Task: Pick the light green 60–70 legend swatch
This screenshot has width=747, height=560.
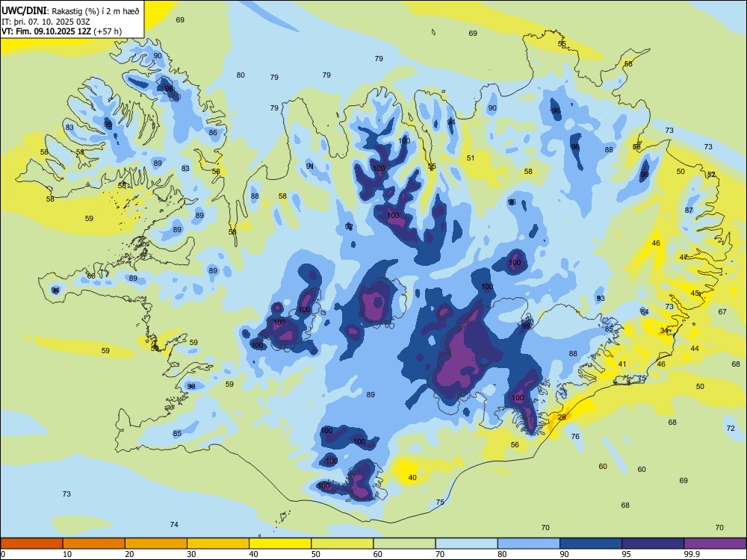Action: pos(404,544)
